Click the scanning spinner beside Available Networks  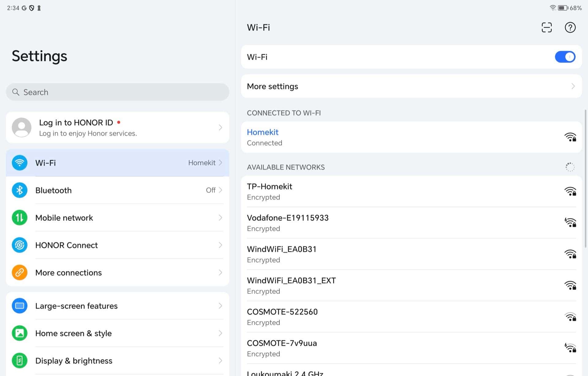point(570,167)
